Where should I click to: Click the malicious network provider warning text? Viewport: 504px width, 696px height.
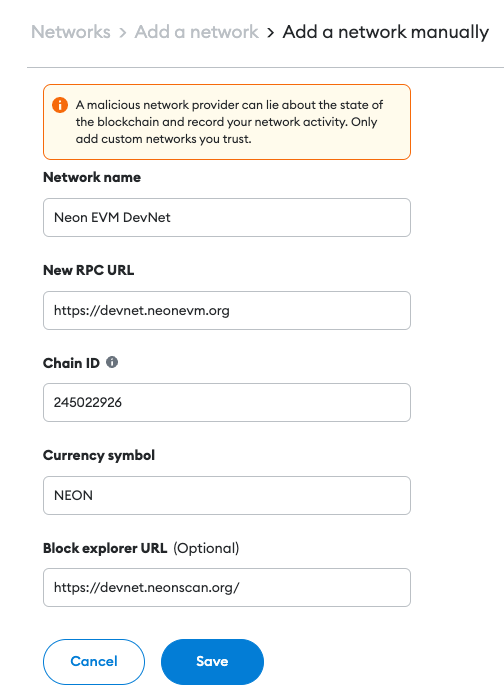pos(229,122)
